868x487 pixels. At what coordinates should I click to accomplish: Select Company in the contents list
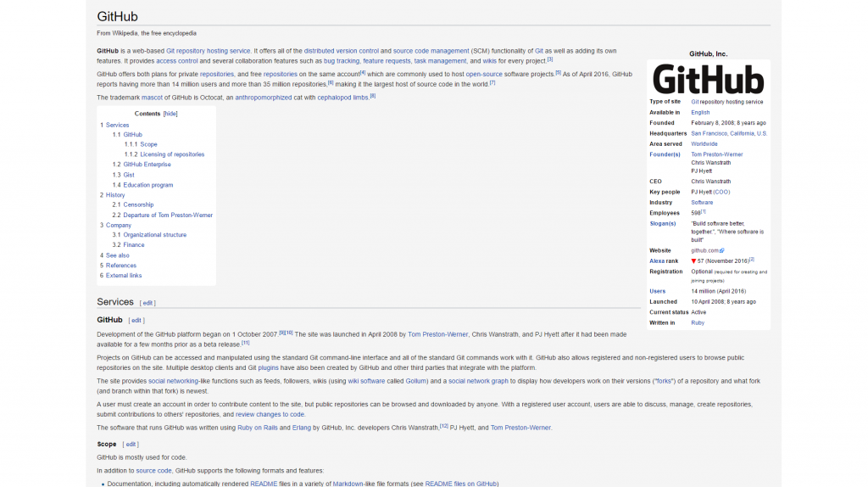(119, 226)
